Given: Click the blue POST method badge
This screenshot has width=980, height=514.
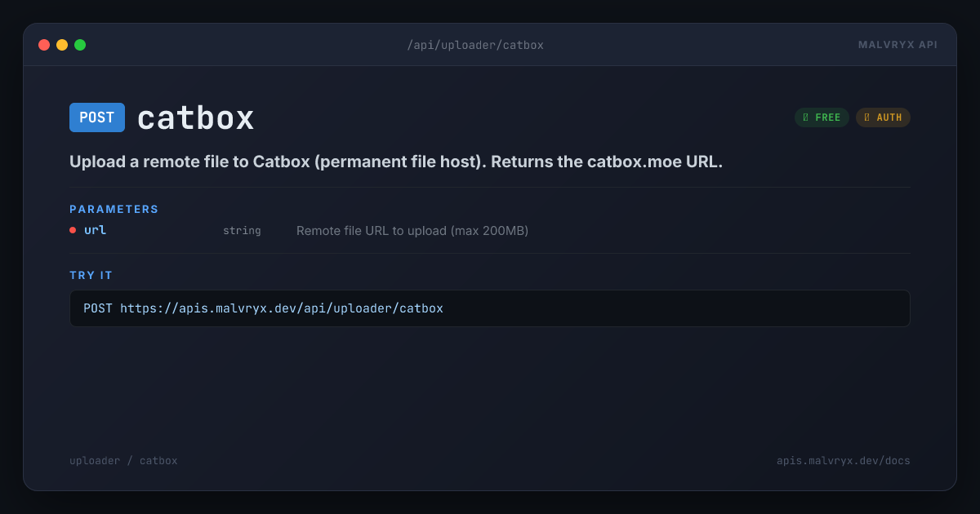Looking at the screenshot, I should point(97,117).
